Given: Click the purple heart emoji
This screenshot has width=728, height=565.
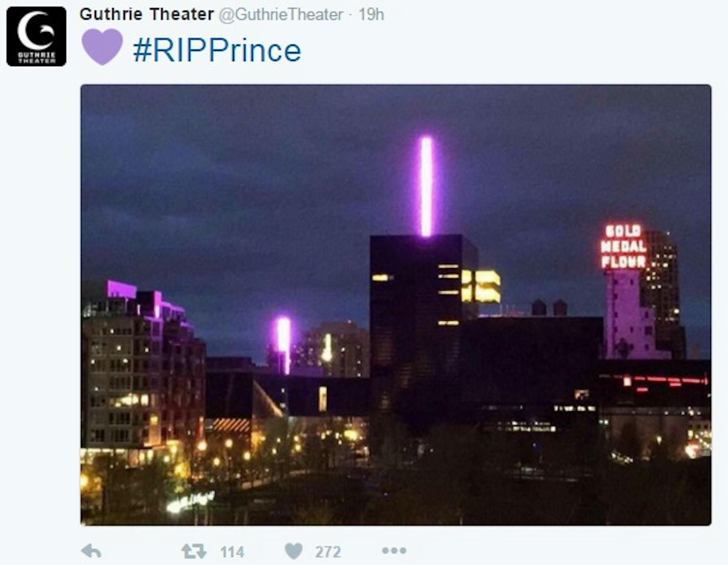Looking at the screenshot, I should (102, 47).
